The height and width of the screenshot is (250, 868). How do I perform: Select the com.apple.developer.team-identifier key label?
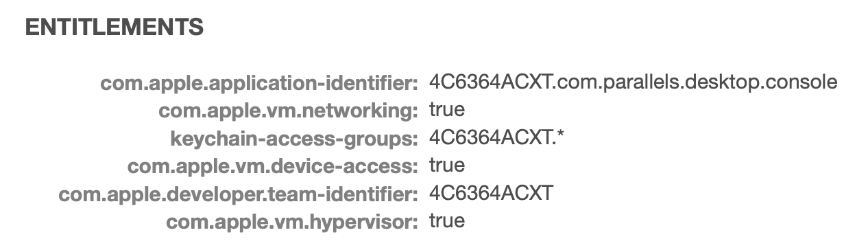[x=239, y=195]
